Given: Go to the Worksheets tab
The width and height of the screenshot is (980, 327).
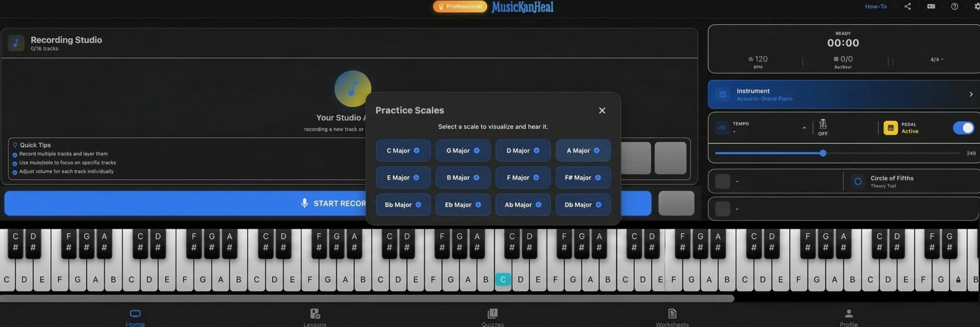Looking at the screenshot, I should coord(672,317).
